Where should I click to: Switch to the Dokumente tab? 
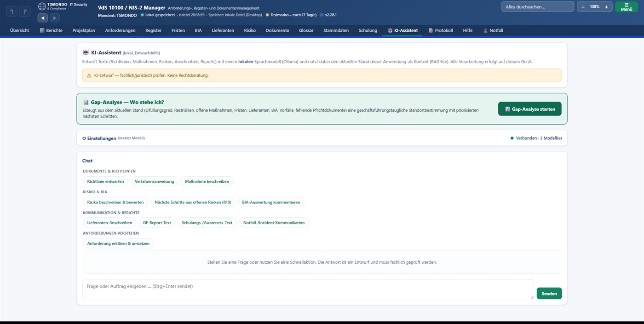click(277, 30)
